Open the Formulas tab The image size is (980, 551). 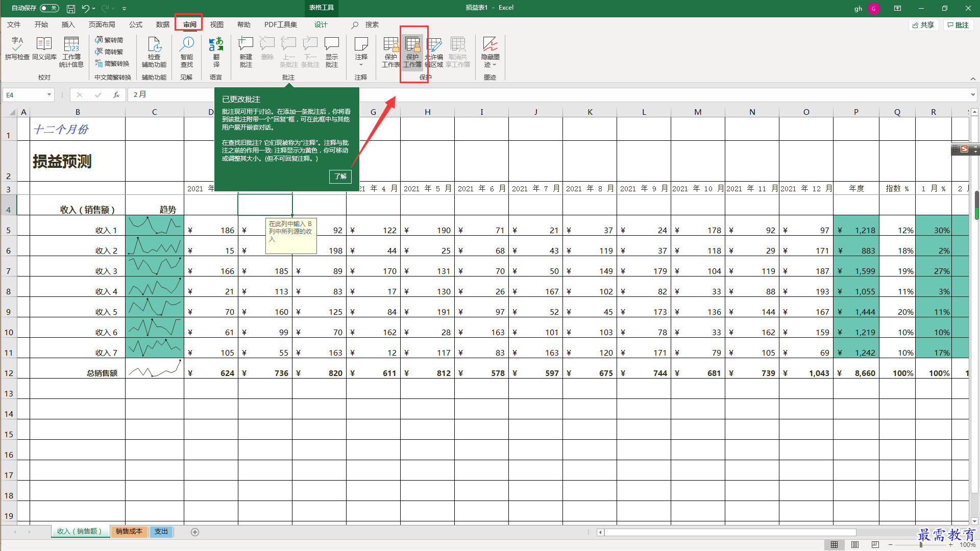pos(136,24)
